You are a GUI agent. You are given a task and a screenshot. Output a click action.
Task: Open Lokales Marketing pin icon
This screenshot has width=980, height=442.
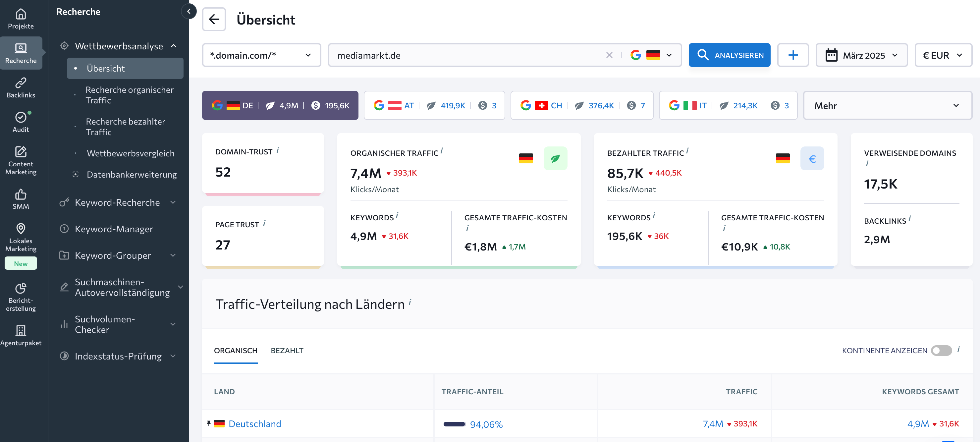click(x=21, y=229)
